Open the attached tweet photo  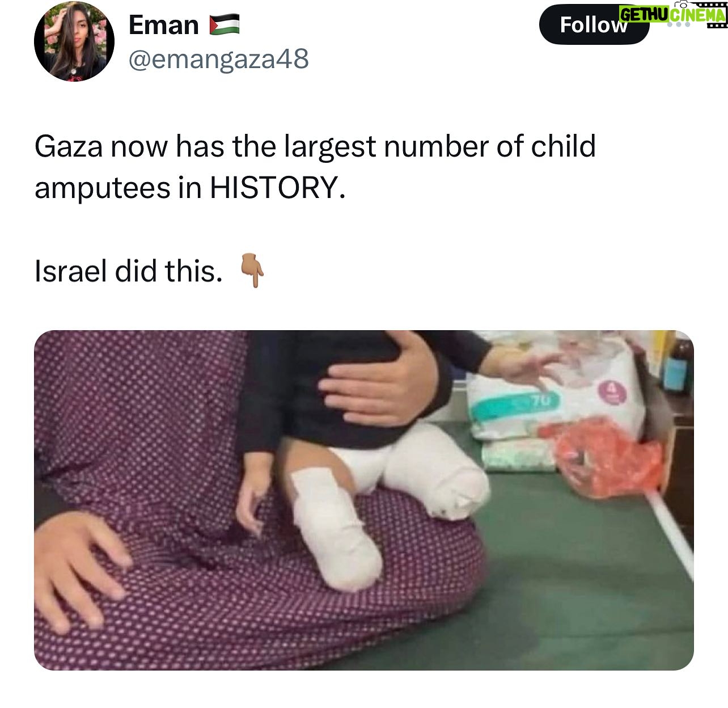pyautogui.click(x=364, y=500)
